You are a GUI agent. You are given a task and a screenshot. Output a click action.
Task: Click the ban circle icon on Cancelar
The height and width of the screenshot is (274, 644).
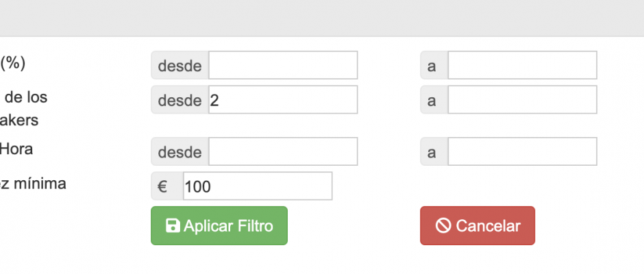point(443,225)
